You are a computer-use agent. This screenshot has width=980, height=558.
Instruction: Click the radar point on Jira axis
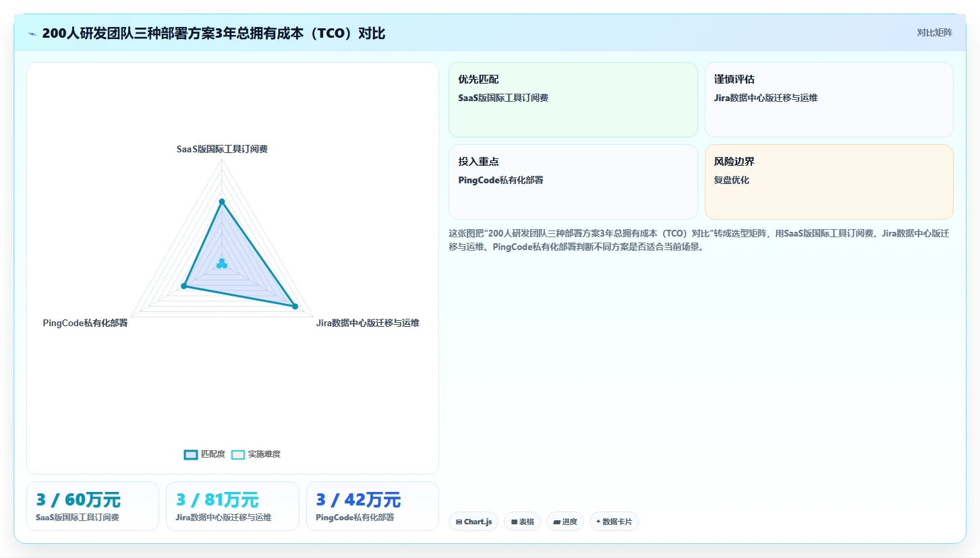tap(295, 307)
